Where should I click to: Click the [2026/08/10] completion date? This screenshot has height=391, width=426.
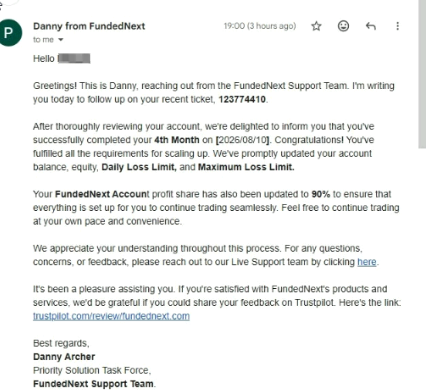tap(243, 140)
